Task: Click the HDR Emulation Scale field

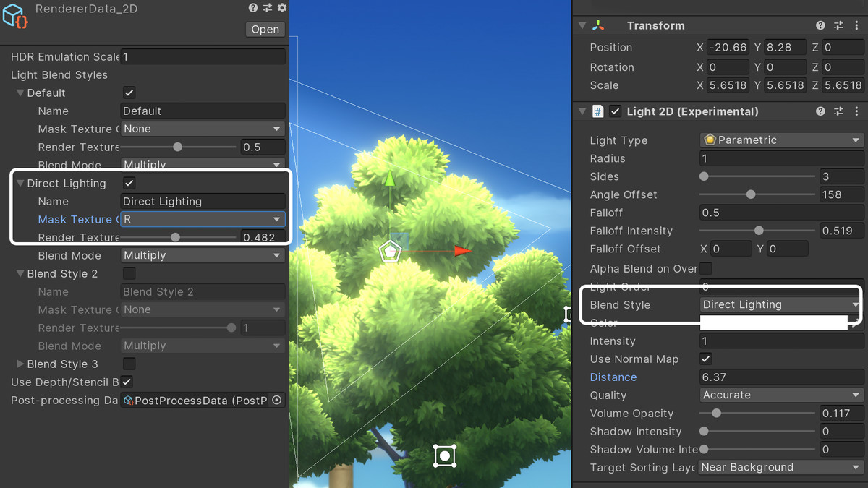Action: 203,56
